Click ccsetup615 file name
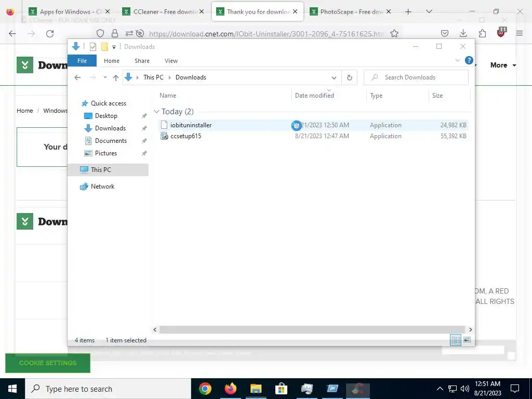The width and height of the screenshot is (532, 399). pyautogui.click(x=185, y=136)
